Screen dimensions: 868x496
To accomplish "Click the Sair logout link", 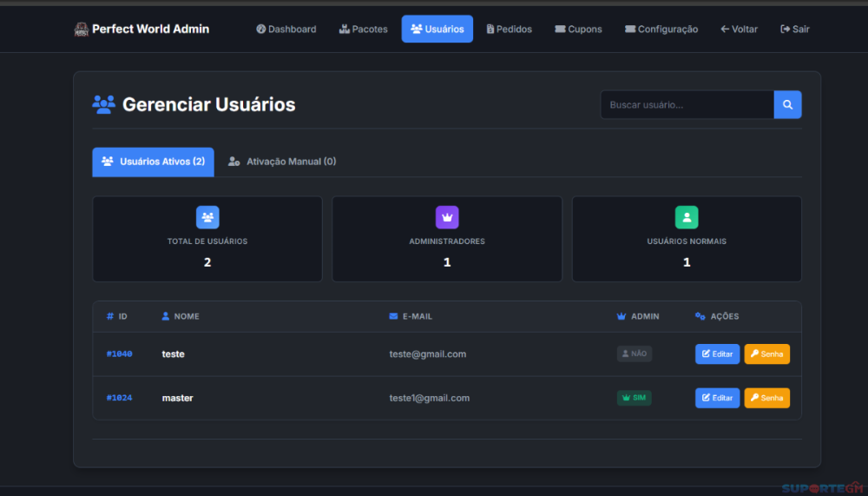I will (795, 30).
